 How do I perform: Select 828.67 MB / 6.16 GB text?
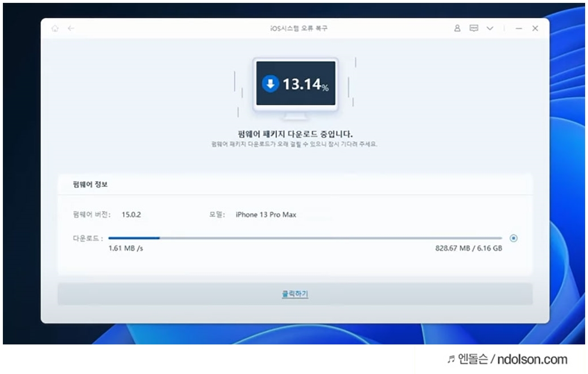click(x=469, y=248)
